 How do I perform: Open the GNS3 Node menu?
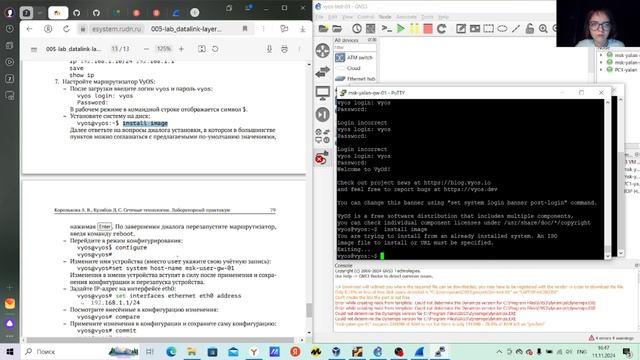pos(385,17)
